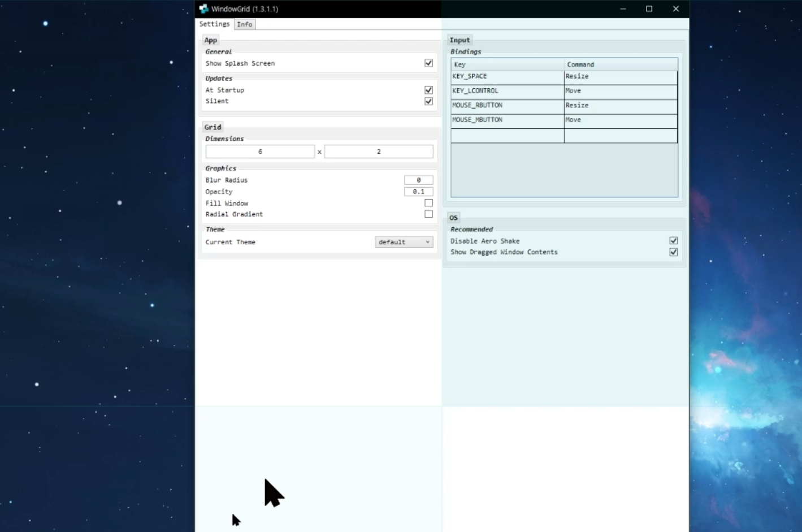
Task: Close the WindowGrid window
Action: point(676,9)
